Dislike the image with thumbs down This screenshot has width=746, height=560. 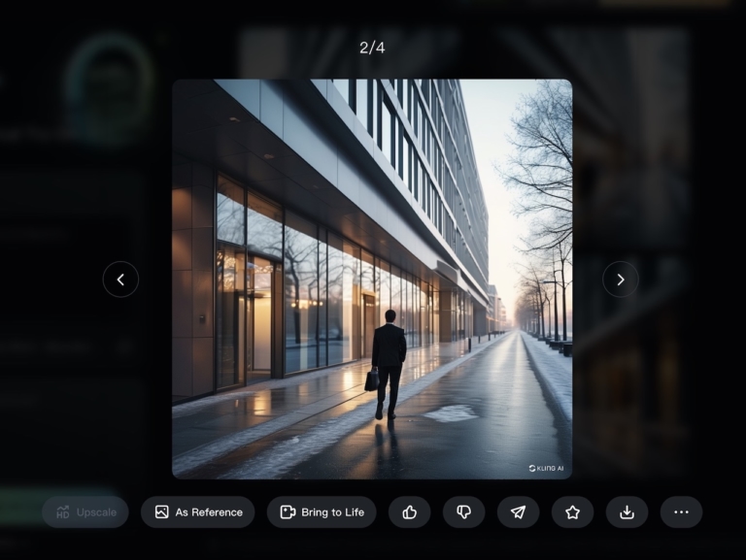(463, 512)
